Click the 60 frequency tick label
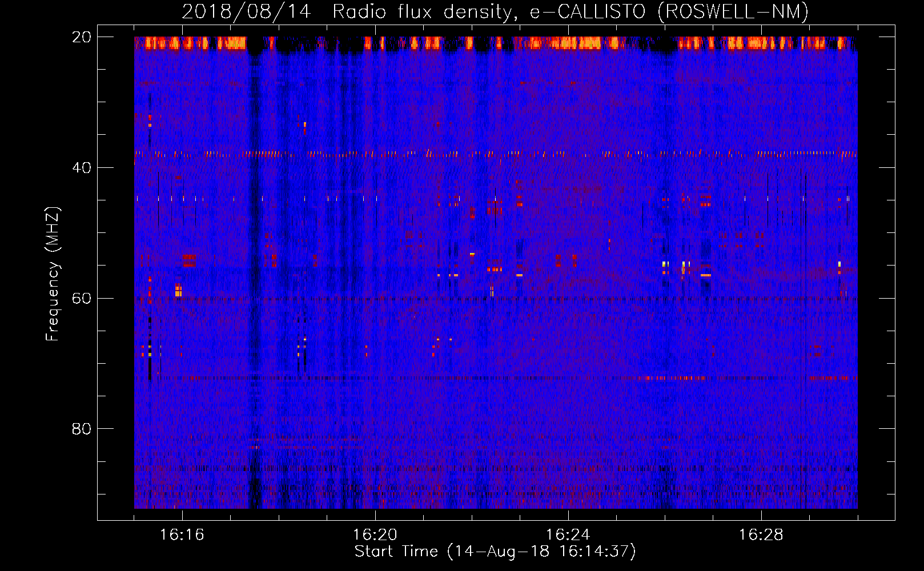The height and width of the screenshot is (571, 924). point(82,299)
